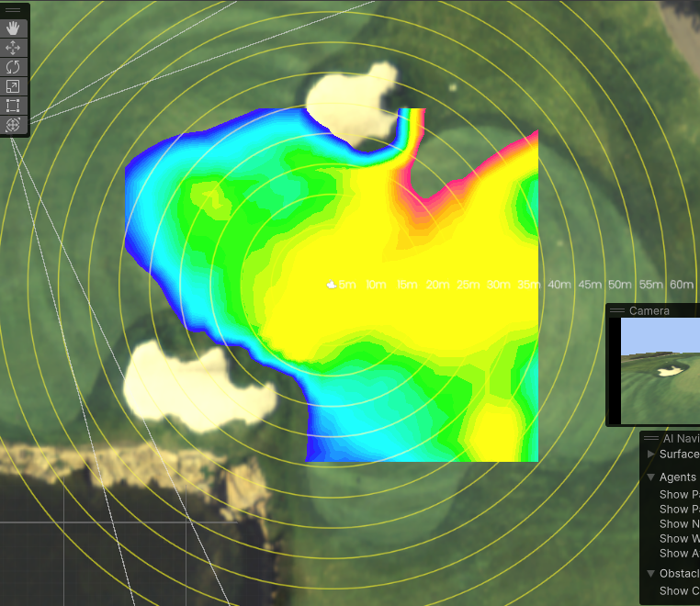Click the 50m distance label
Screen dimensions: 700x606
tap(620, 285)
